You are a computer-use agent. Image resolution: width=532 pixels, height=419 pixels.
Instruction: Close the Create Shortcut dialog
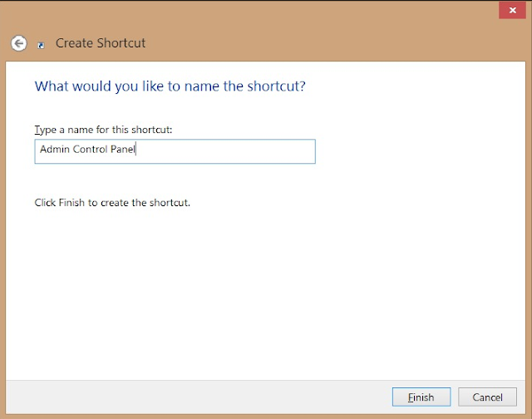click(x=512, y=10)
